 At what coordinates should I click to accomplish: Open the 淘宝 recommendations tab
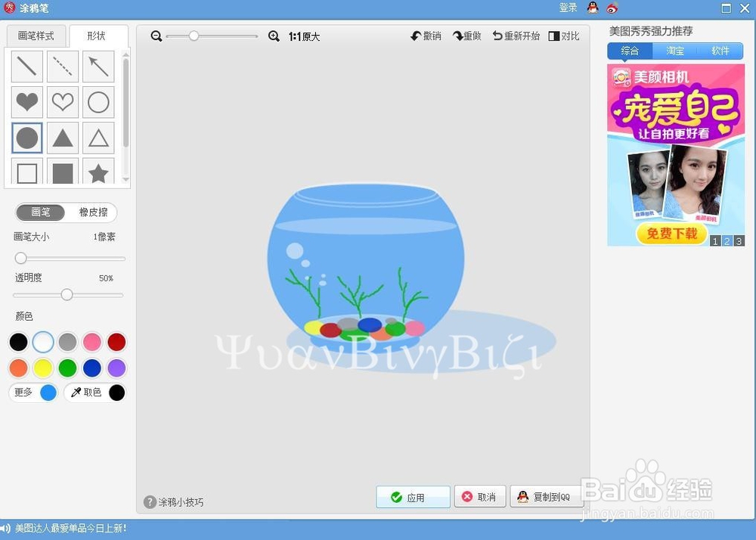point(674,51)
